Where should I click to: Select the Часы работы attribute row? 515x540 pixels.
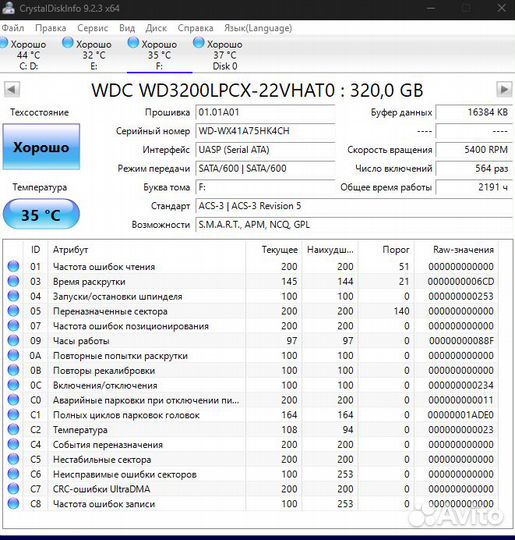pos(250,341)
